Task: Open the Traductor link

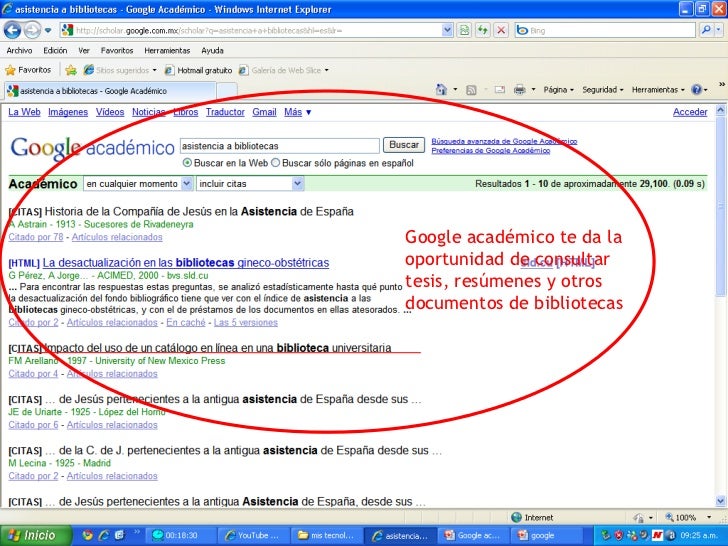Action: (225, 112)
